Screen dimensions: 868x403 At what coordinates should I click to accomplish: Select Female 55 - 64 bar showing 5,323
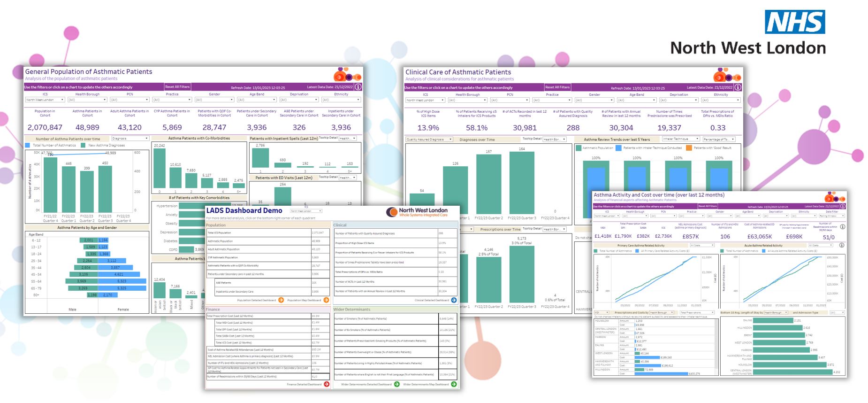click(x=122, y=281)
